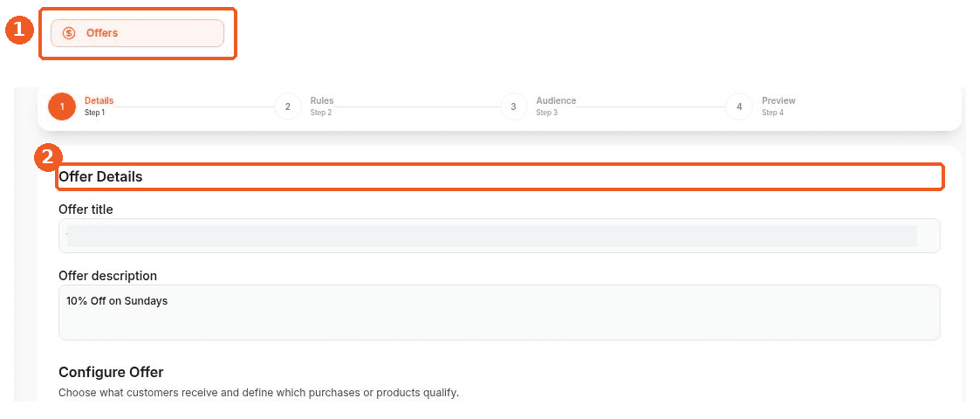Click the "Offer Details" heading
The width and height of the screenshot is (980, 419).
(x=100, y=177)
